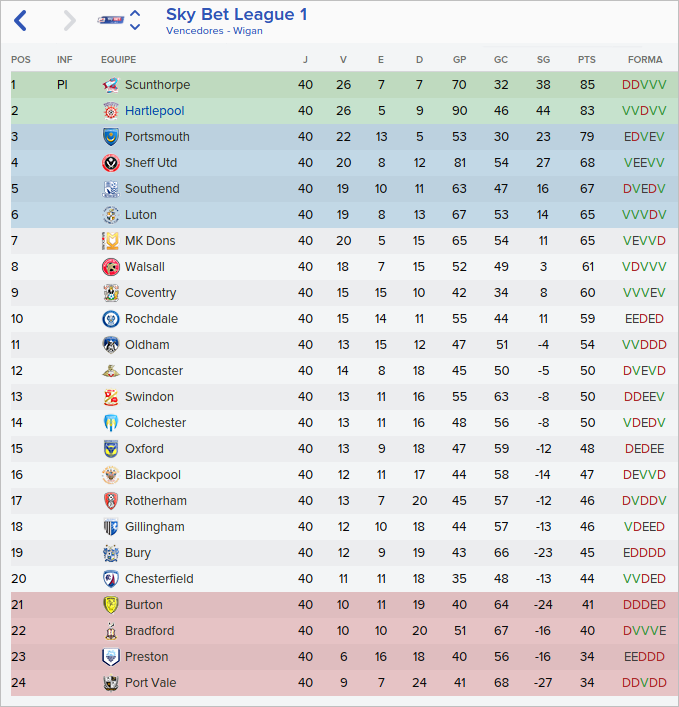
Task: Click the Coventry club badge
Action: tap(110, 293)
